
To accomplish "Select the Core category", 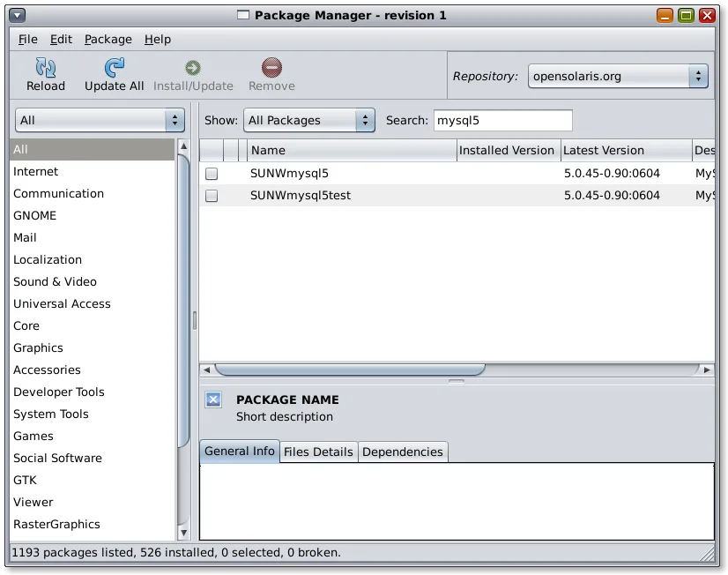I will [x=92, y=326].
